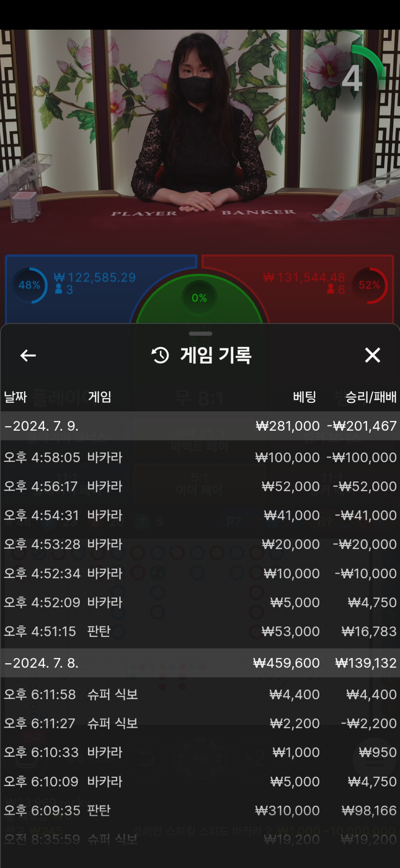Click the -₩201,467 daily total
The image size is (400, 868).
362,426
